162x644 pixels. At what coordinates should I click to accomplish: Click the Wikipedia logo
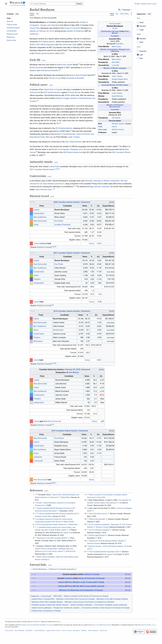pos(17,3)
